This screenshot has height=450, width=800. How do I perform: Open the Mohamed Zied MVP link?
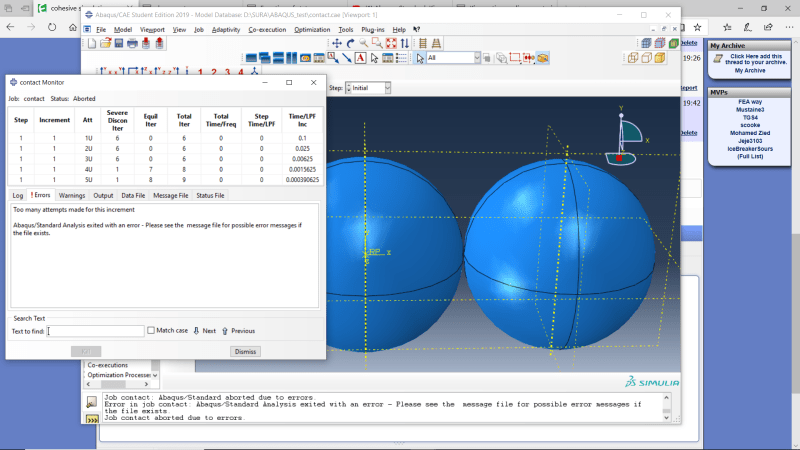[x=749, y=133]
